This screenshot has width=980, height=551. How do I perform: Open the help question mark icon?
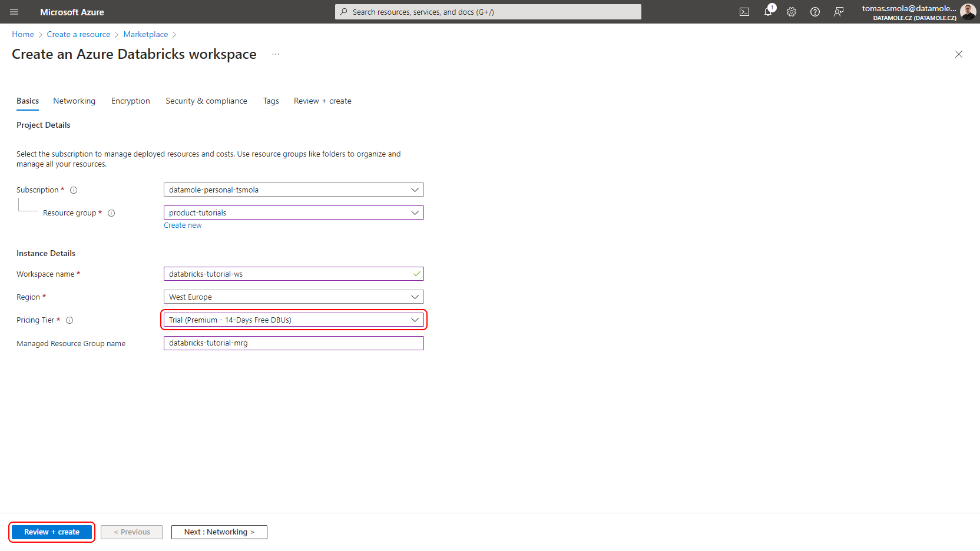(x=815, y=12)
